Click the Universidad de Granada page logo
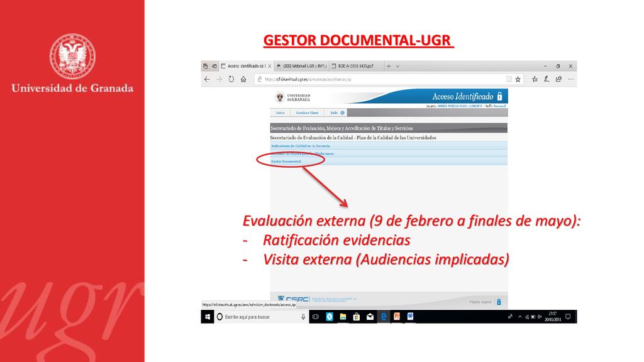This screenshot has height=362, width=644. [293, 97]
